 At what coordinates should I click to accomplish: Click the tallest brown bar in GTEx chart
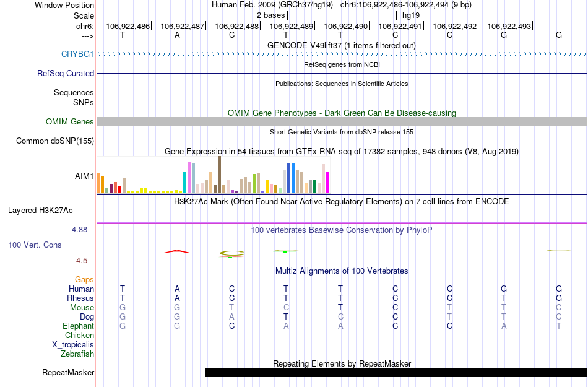(219, 175)
